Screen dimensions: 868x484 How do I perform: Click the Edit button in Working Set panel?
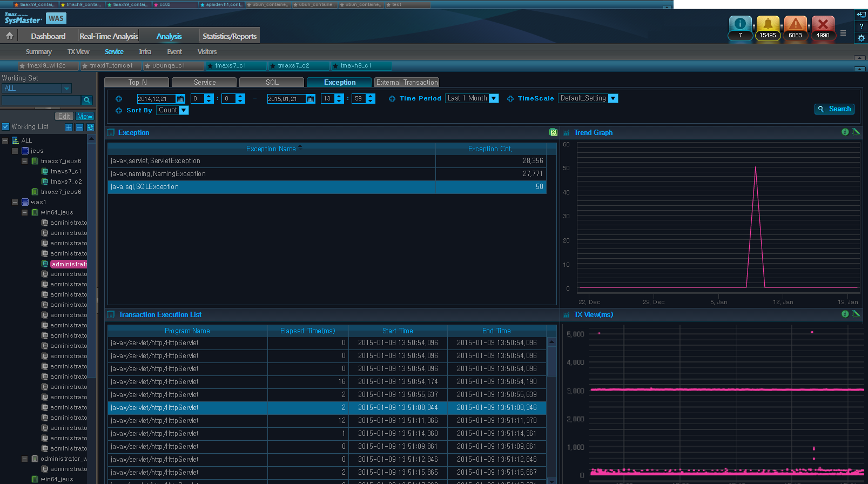pyautogui.click(x=64, y=116)
